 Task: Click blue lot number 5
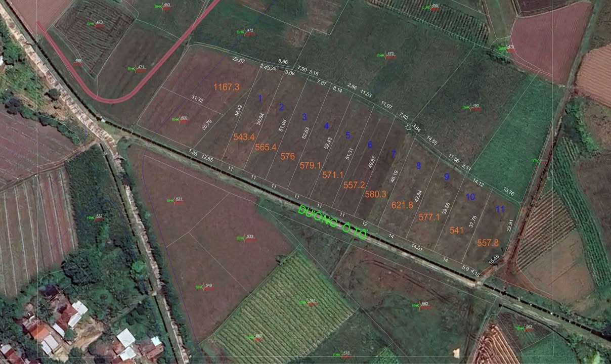[x=348, y=135]
